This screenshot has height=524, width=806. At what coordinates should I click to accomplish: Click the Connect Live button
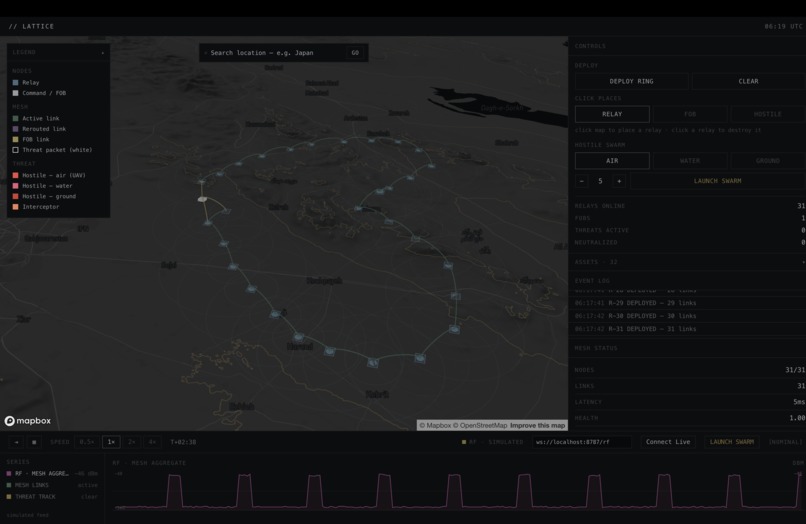(668, 442)
